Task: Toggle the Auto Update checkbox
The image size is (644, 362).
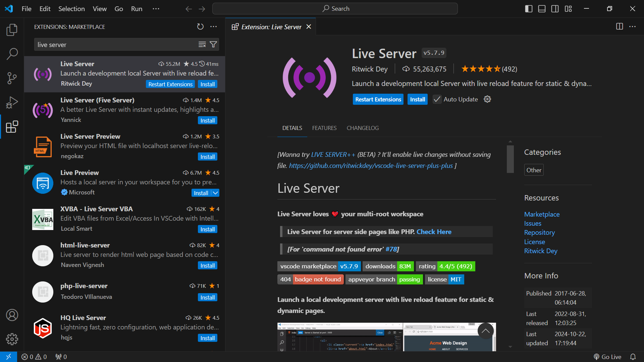Action: pos(437,99)
